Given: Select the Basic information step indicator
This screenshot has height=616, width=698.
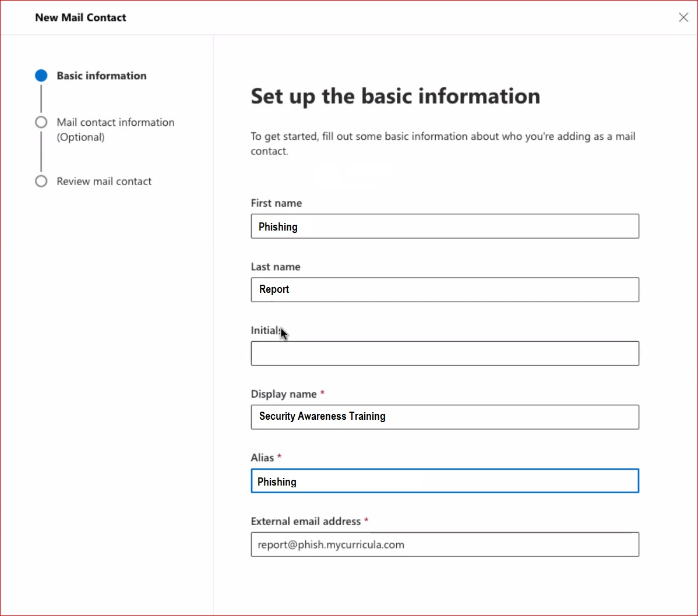Looking at the screenshot, I should [41, 76].
